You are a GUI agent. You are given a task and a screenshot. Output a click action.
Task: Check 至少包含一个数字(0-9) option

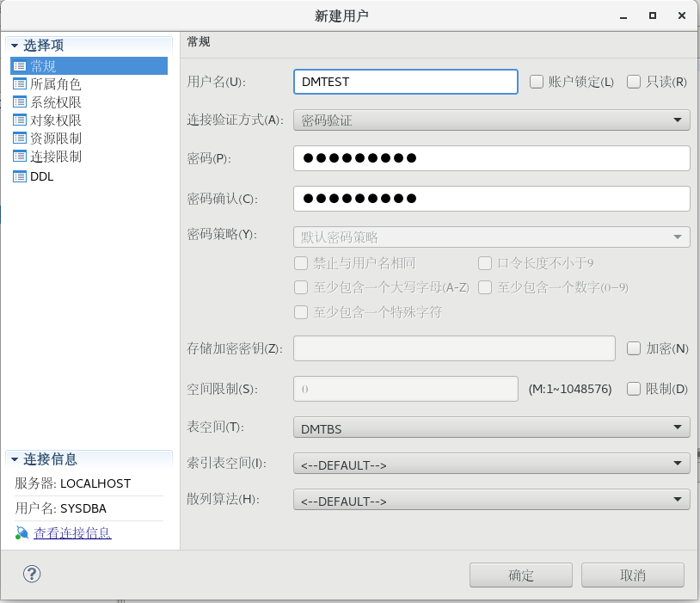coord(485,287)
